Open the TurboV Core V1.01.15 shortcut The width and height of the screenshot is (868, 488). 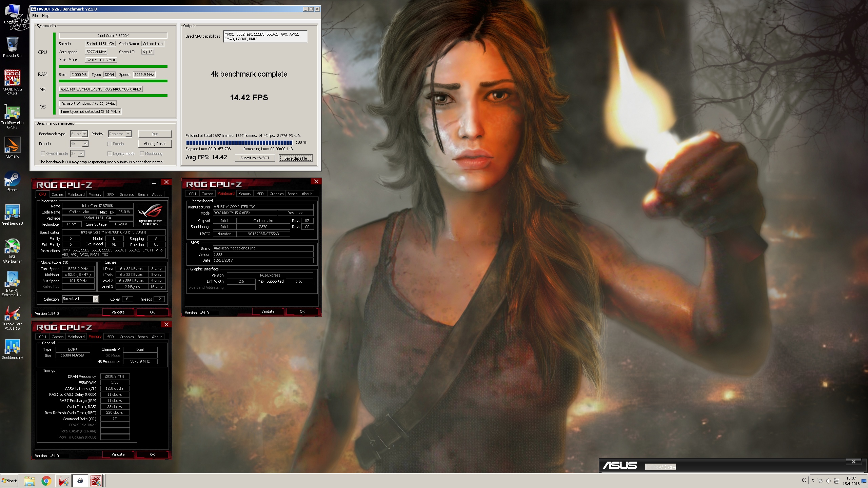pyautogui.click(x=12, y=318)
